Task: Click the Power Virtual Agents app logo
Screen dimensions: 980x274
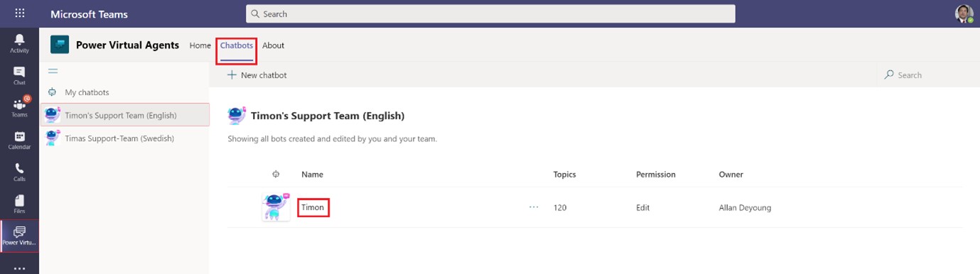Action: (x=60, y=45)
